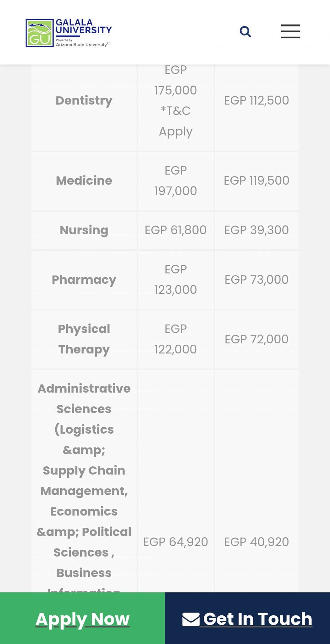Click the EGP 72,000 fee cell
This screenshot has width=330, height=644.
coord(256,339)
